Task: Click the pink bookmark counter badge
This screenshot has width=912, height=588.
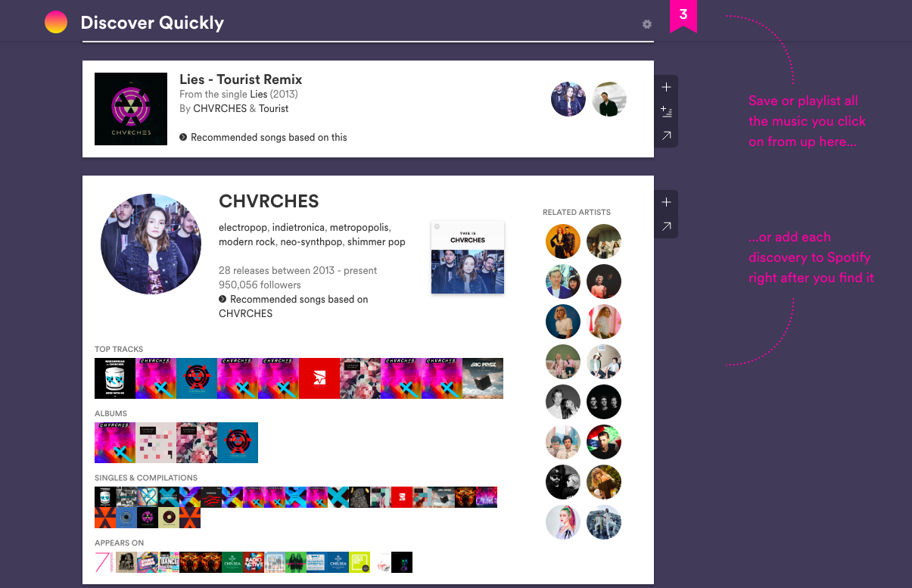Action: (x=683, y=15)
